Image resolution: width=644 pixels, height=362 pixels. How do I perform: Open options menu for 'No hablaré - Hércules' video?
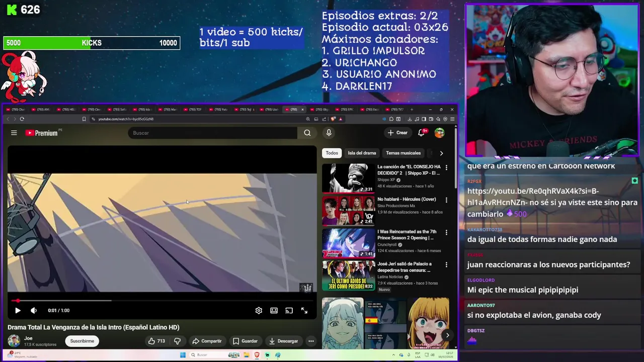coord(446,200)
